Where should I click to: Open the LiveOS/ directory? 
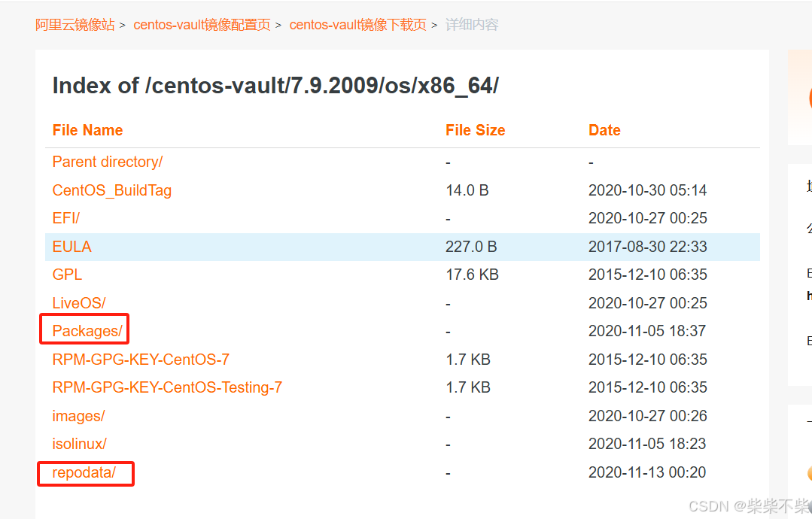[79, 303]
